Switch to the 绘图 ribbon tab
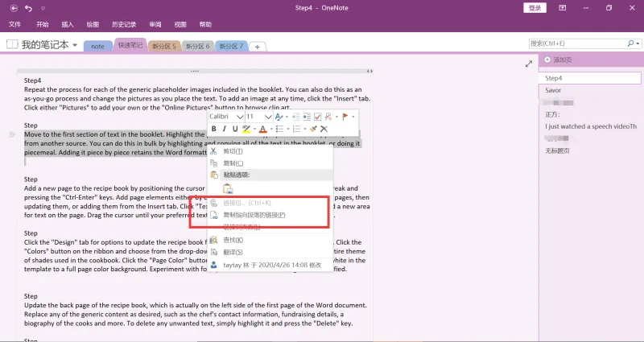The image size is (644, 342). click(93, 24)
